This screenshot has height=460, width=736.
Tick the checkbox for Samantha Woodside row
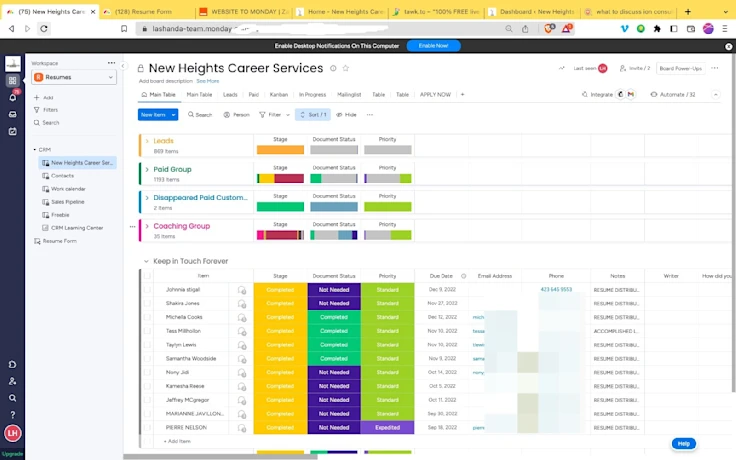click(x=147, y=359)
